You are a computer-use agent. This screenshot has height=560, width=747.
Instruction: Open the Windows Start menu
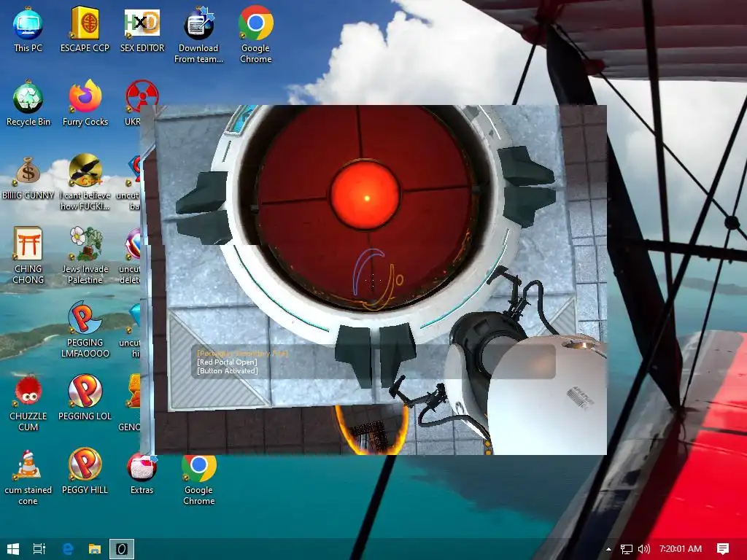pos(13,549)
